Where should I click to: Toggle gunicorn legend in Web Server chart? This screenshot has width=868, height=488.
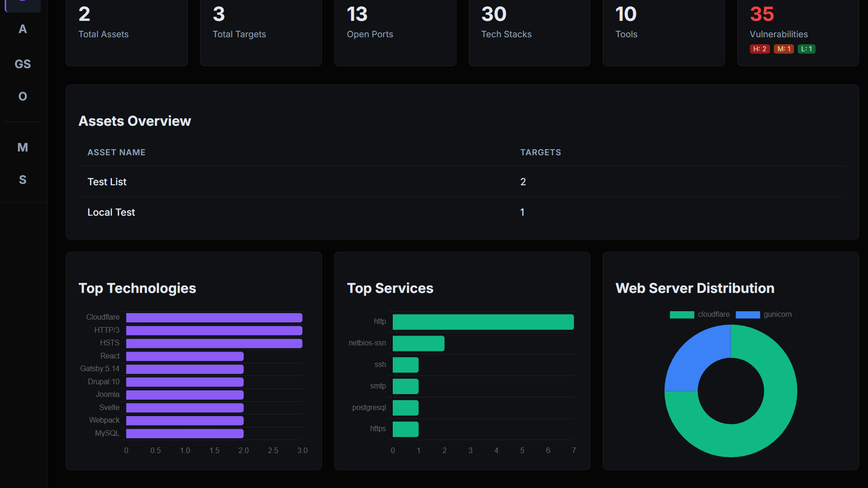coord(764,314)
